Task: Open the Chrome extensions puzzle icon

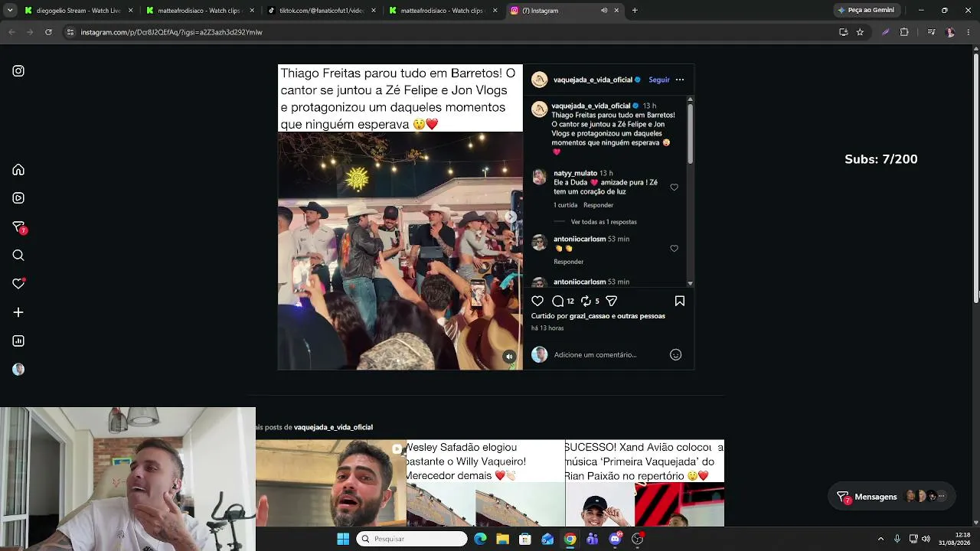Action: point(904,32)
